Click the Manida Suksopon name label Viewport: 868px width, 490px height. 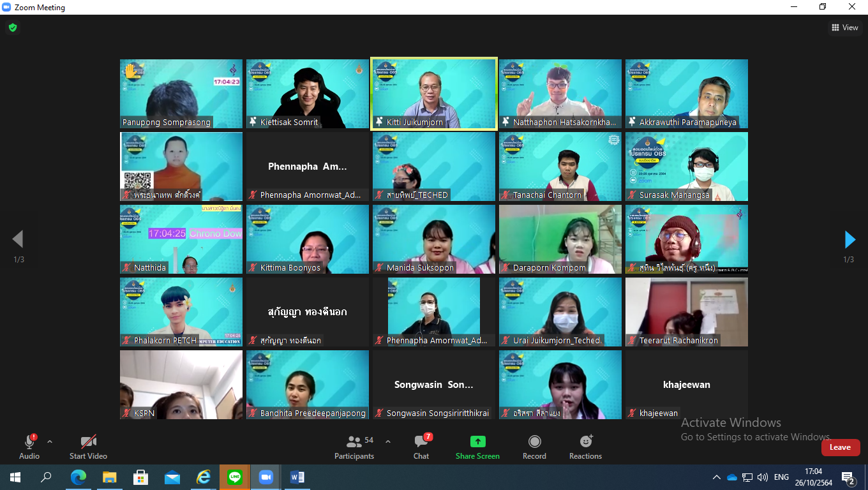tap(421, 267)
